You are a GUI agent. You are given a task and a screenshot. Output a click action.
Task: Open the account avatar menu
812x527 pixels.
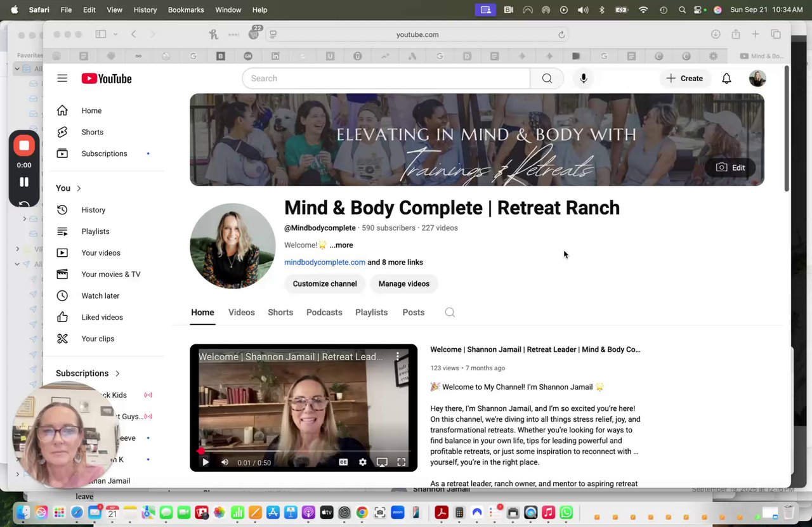coord(757,79)
